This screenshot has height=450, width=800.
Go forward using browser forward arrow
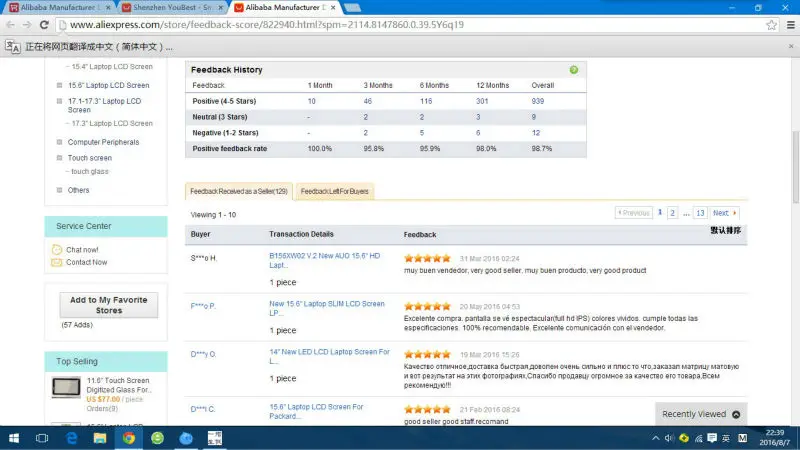[x=27, y=24]
